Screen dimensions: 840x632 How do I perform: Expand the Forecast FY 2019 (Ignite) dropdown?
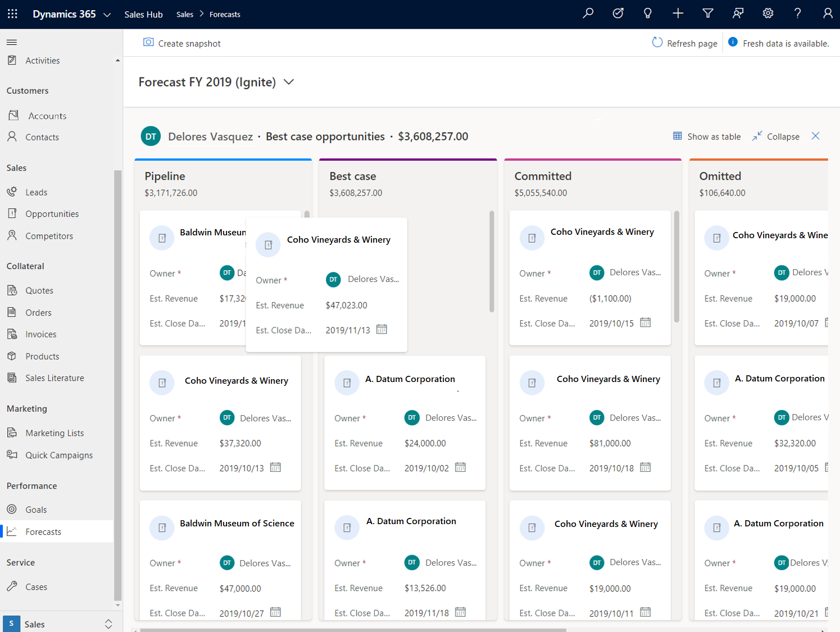click(x=289, y=81)
